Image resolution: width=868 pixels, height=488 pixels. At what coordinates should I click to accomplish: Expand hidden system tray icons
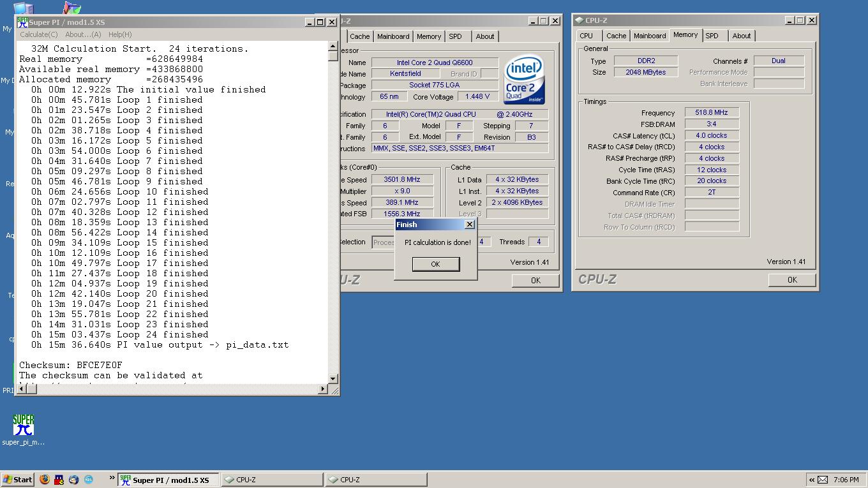[811, 480]
